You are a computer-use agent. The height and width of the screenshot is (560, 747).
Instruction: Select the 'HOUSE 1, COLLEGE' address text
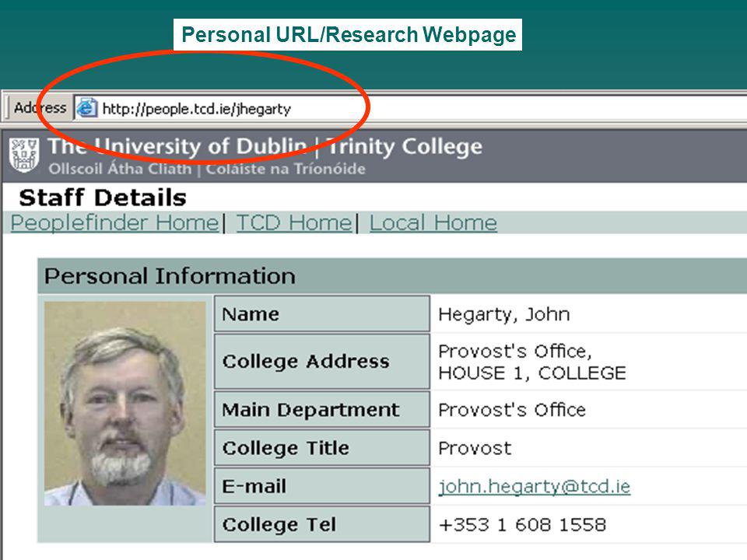coord(531,373)
